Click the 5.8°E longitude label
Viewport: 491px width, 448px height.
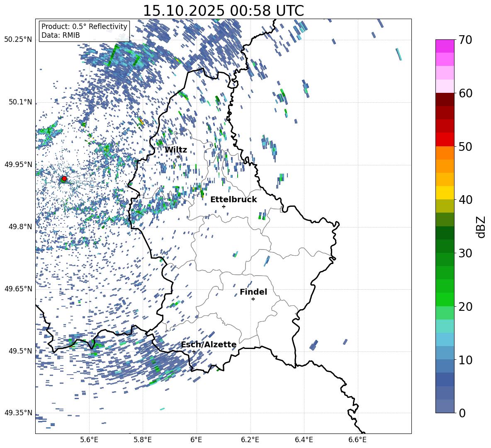coord(143,440)
